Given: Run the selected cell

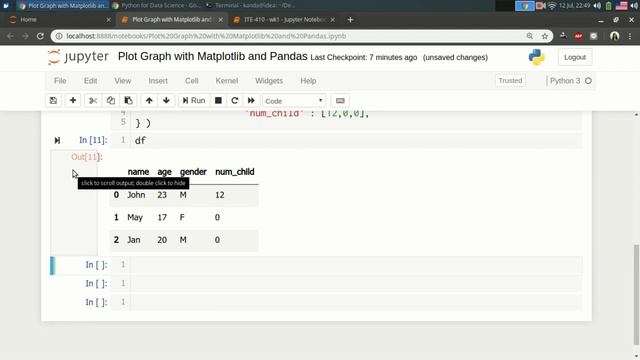Looking at the screenshot, I should (x=194, y=100).
